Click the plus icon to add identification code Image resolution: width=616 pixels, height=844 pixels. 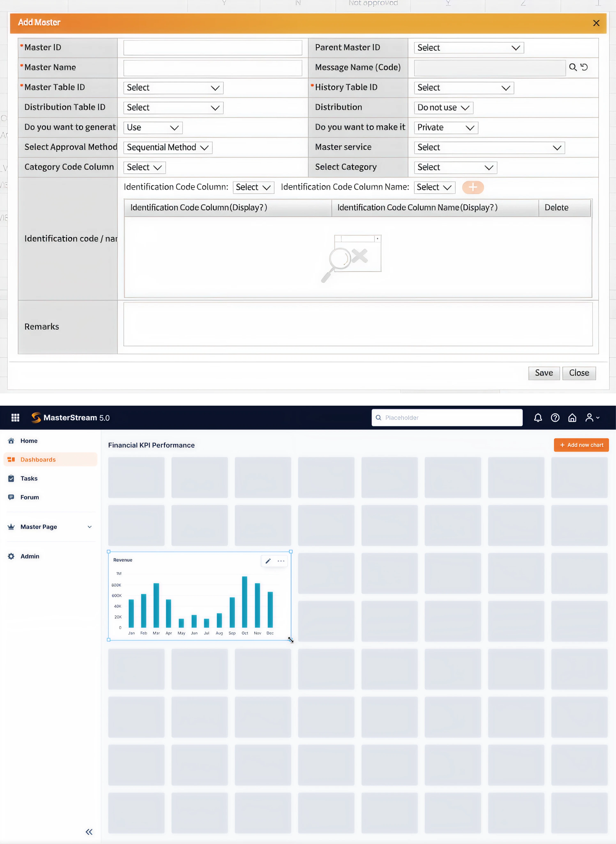473,187
